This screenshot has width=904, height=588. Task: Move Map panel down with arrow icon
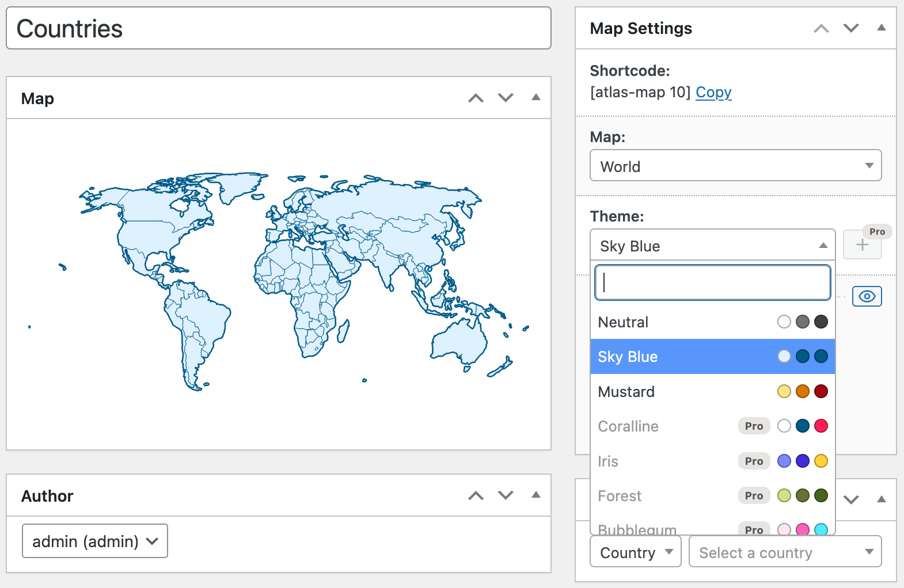[x=506, y=98]
